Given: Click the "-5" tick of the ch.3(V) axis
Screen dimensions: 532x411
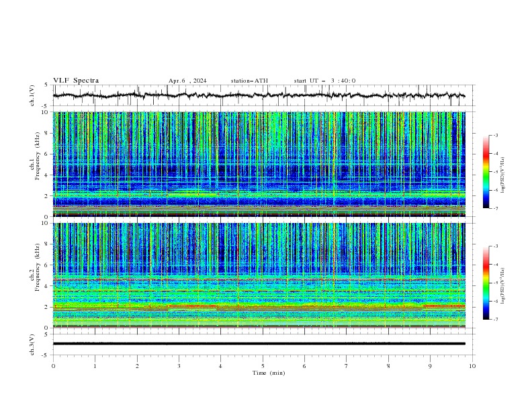Looking at the screenshot, I should [x=46, y=355].
